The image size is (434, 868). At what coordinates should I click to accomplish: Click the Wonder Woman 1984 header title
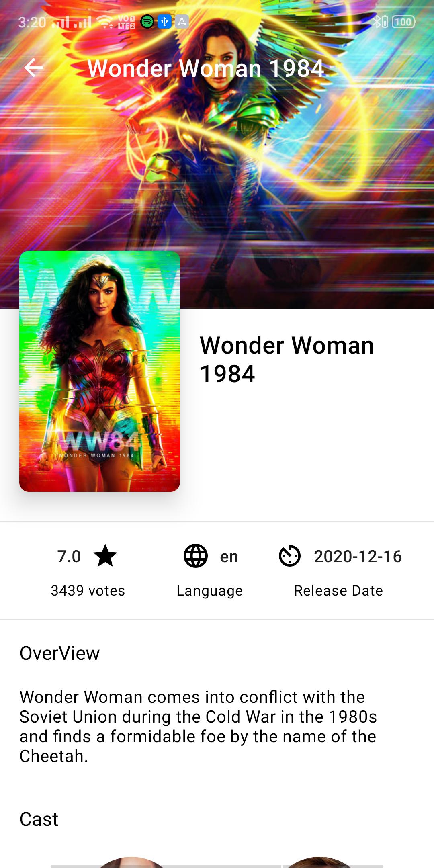click(206, 68)
